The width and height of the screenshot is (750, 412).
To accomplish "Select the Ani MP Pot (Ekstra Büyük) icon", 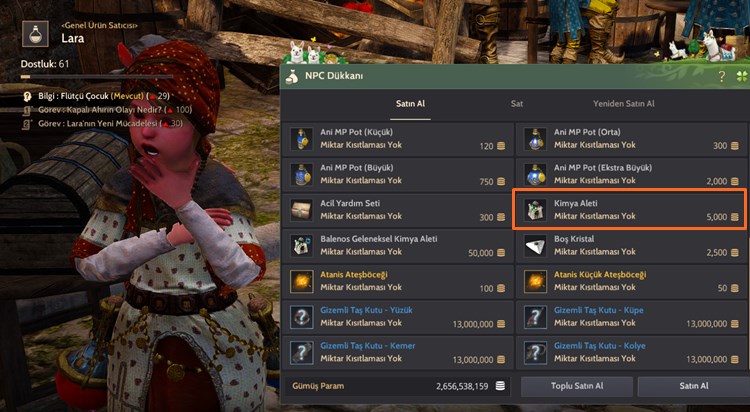I will [535, 175].
